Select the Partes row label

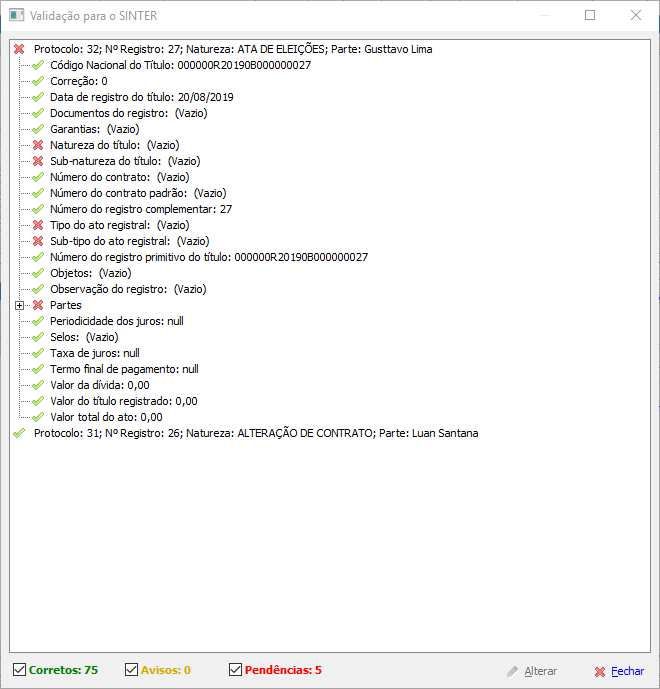point(66,305)
